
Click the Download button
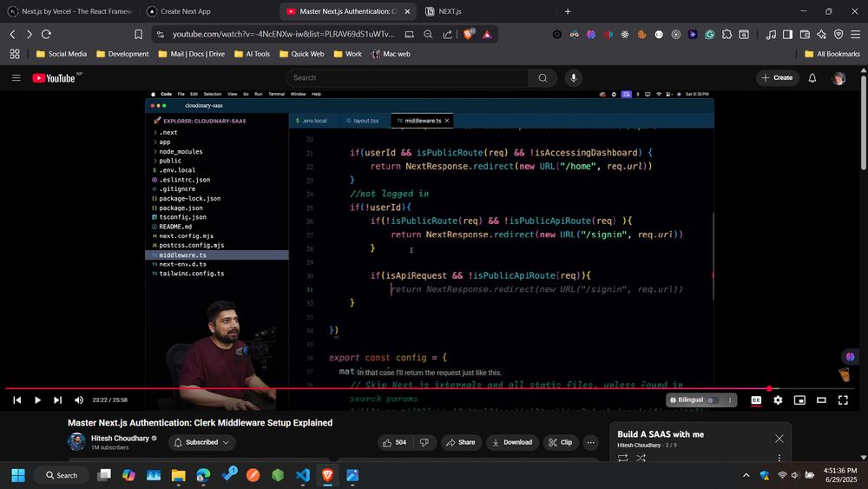511,442
